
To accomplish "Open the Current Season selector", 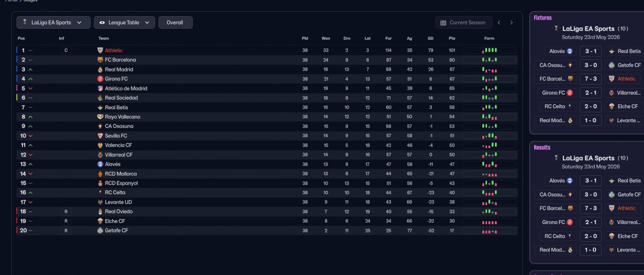I will (463, 23).
